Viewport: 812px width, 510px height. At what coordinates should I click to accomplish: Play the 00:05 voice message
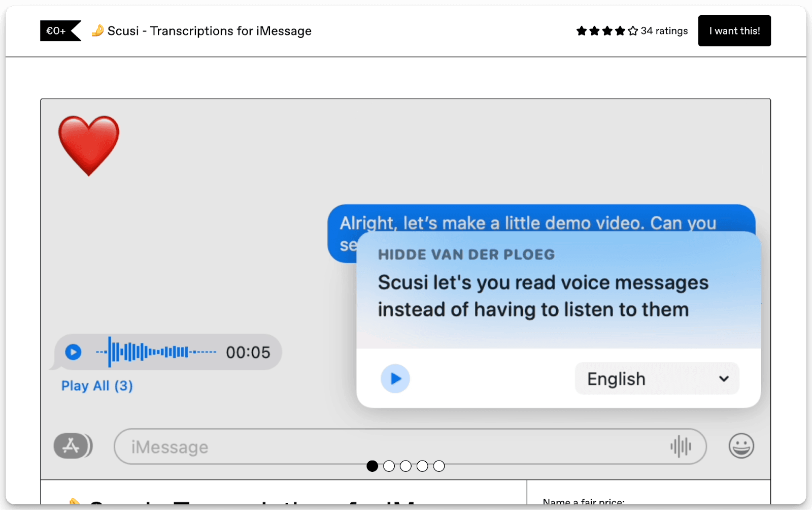click(74, 352)
